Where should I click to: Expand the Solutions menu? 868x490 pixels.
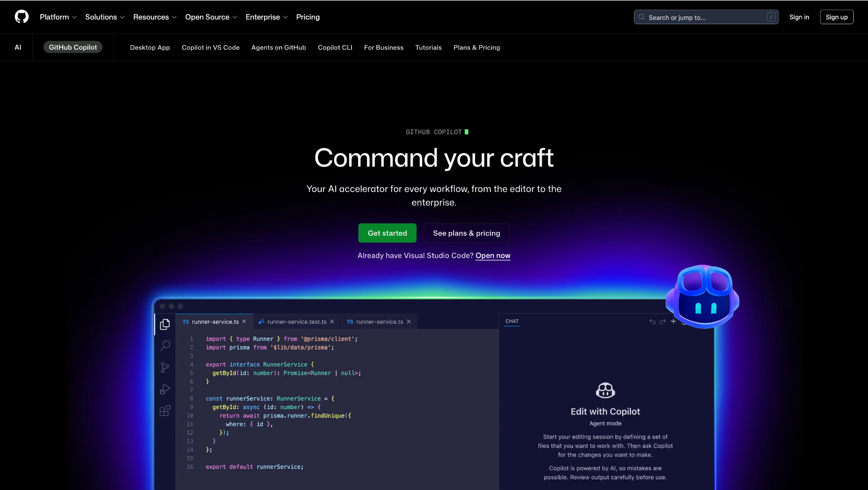(105, 17)
